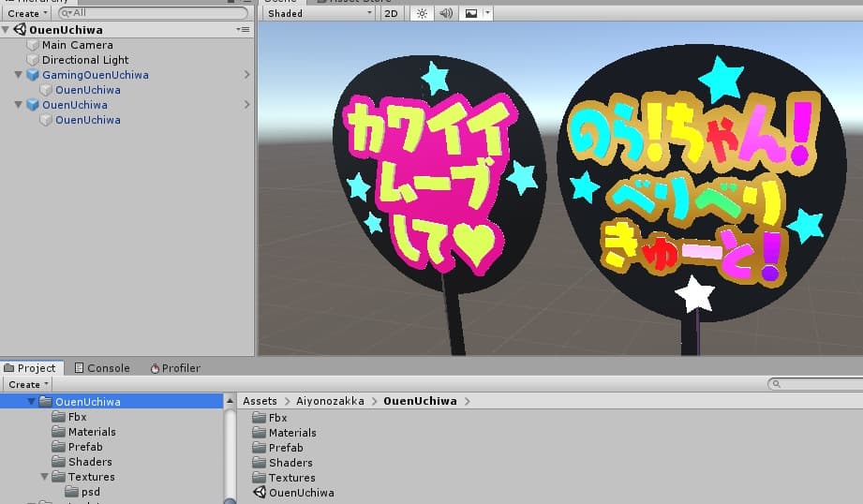Click the project tree scrollbar up arrow

pyautogui.click(x=231, y=401)
